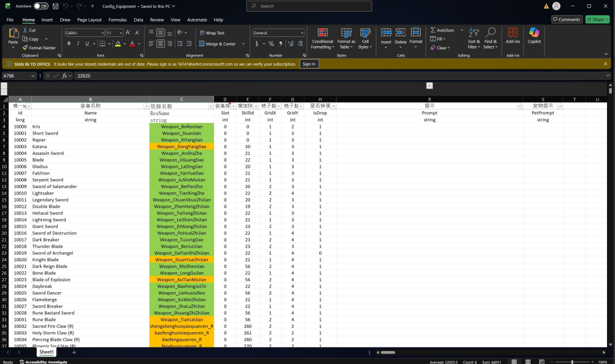Image resolution: width=615 pixels, height=364 pixels.
Task: Open the Formulas ribbon tab
Action: tap(117, 20)
